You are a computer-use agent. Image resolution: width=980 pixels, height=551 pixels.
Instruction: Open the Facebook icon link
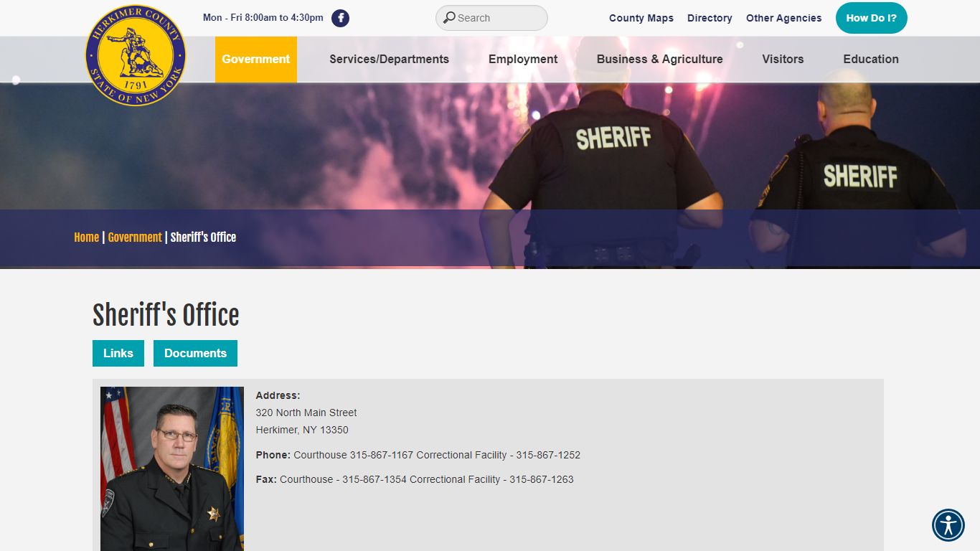click(340, 18)
